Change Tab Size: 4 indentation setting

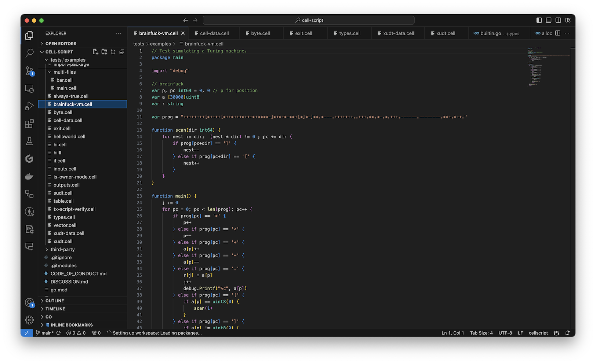point(481,333)
